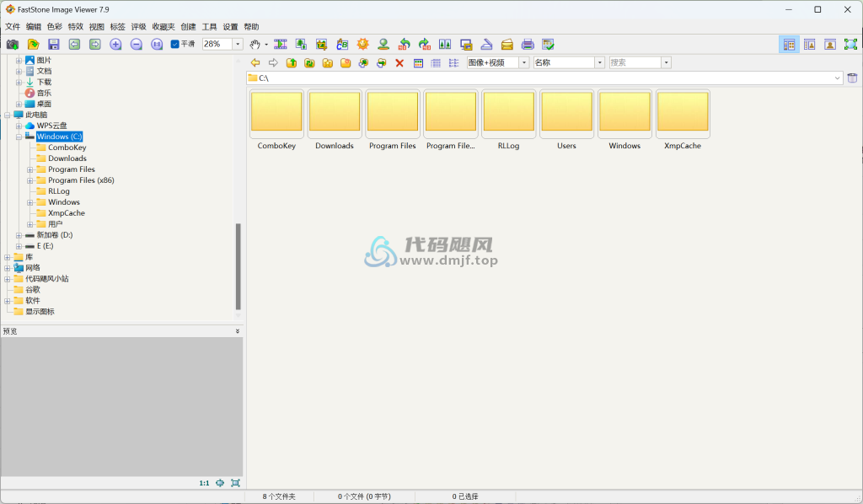Click the go up one folder icon
Screen dimensions: 863x504
tap(291, 62)
